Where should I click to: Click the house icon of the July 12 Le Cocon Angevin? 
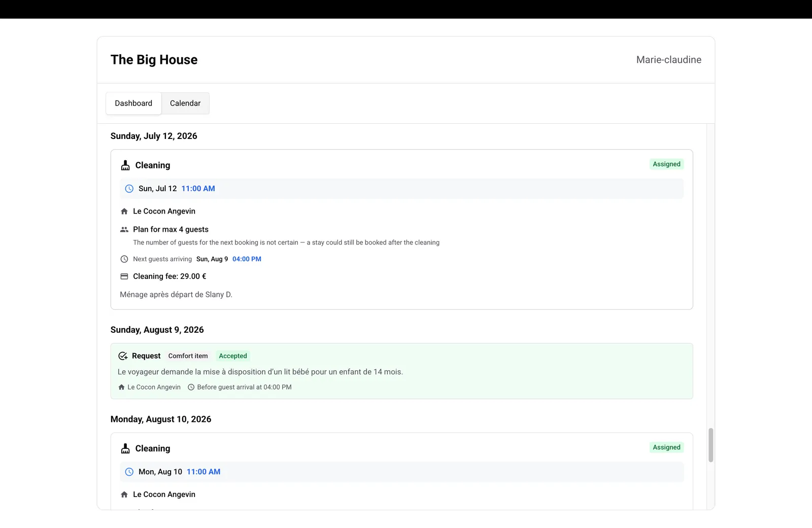(124, 212)
